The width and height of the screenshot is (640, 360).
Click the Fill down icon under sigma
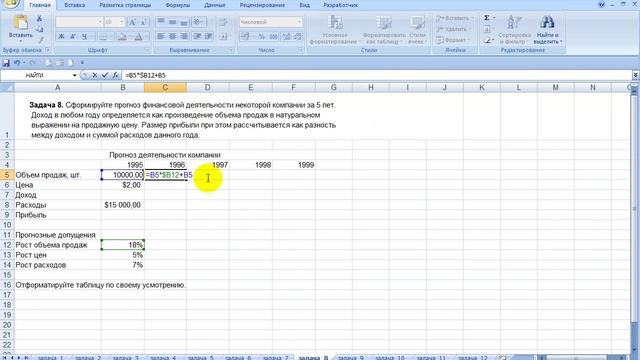(488, 29)
